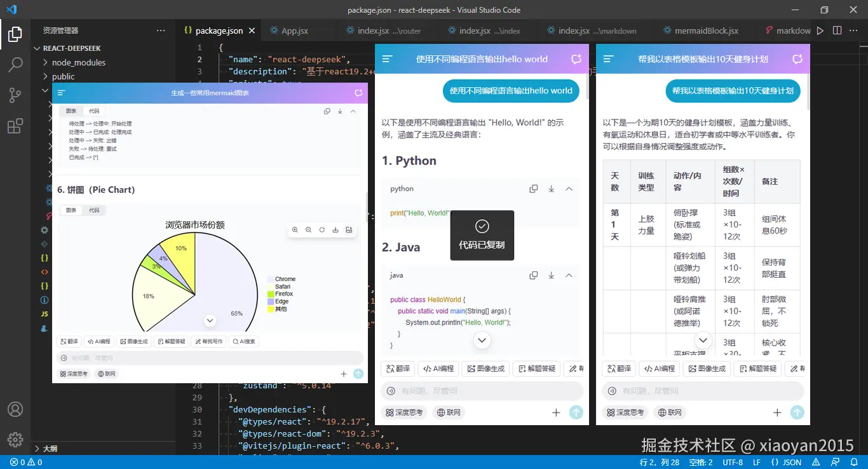868x469 pixels.
Task: Open hamburger menu in hello world chat
Action: pos(387,59)
